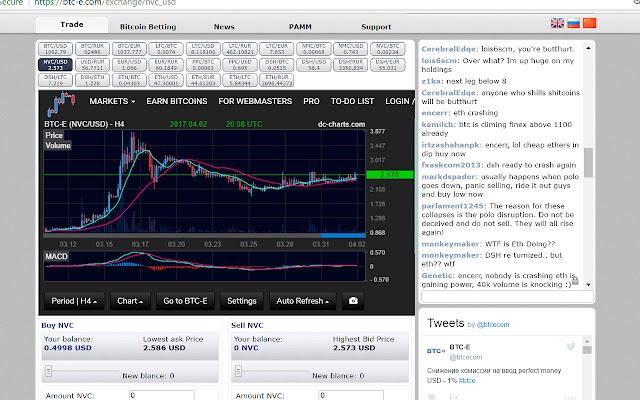
Task: Open the @btcecom Tweets link
Action: tap(493, 325)
